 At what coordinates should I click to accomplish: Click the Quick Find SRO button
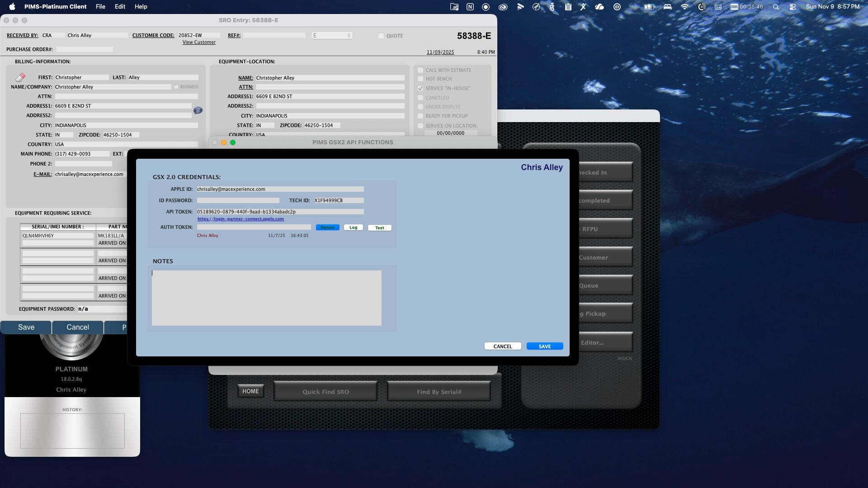(x=325, y=392)
